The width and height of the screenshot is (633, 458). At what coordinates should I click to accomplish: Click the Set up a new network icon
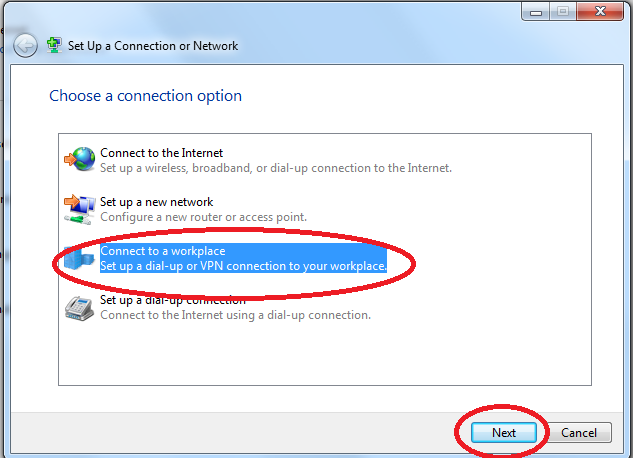click(79, 209)
